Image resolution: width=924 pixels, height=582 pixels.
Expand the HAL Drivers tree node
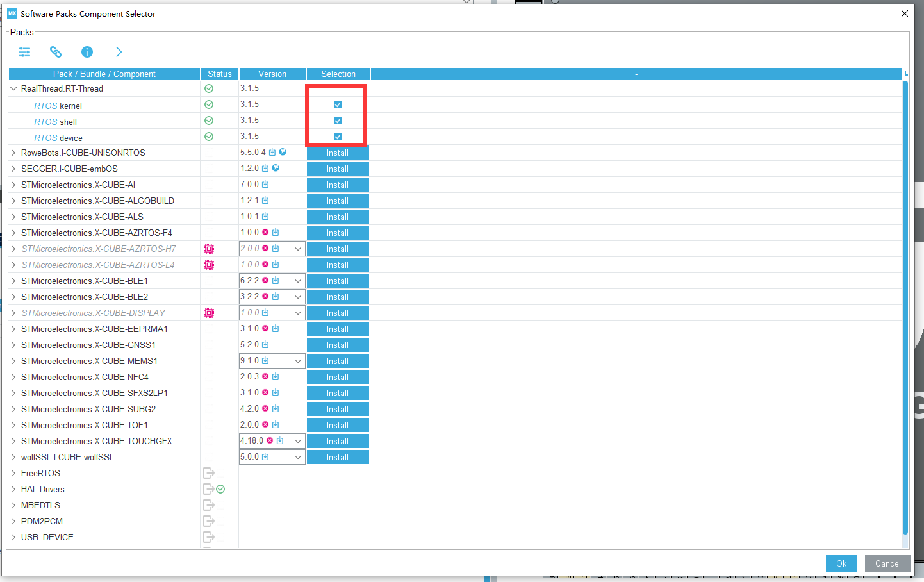(13, 489)
